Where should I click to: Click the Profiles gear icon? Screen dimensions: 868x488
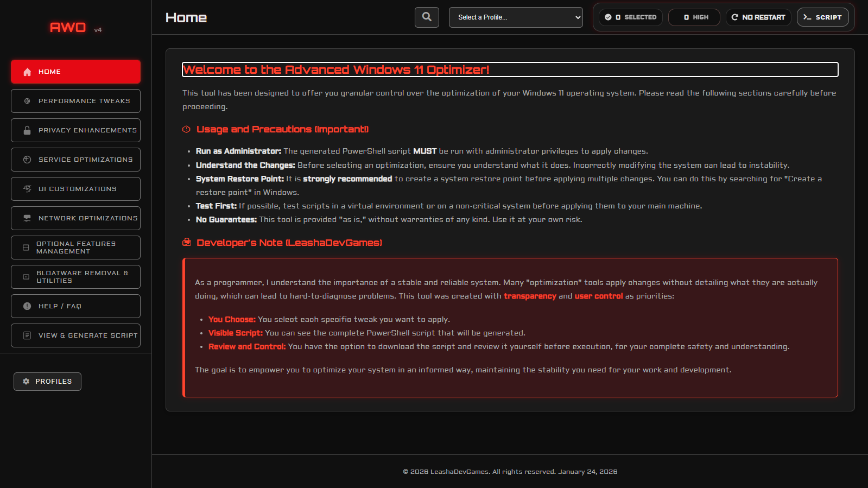coord(26,382)
